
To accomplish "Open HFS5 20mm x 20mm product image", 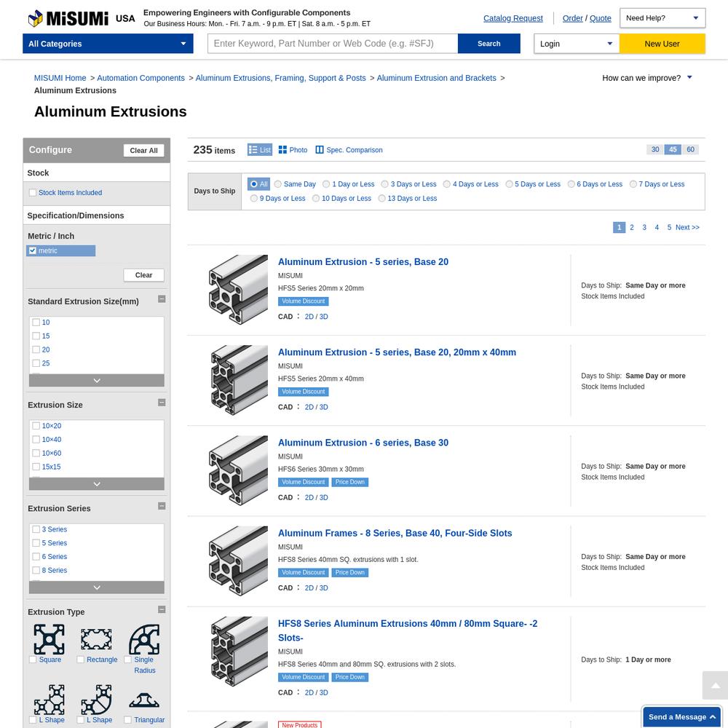I will point(238,289).
